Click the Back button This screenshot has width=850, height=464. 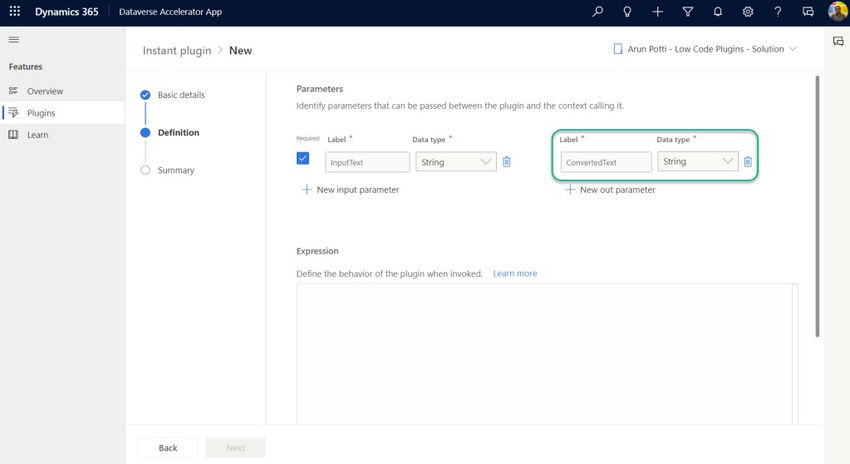[x=168, y=448]
